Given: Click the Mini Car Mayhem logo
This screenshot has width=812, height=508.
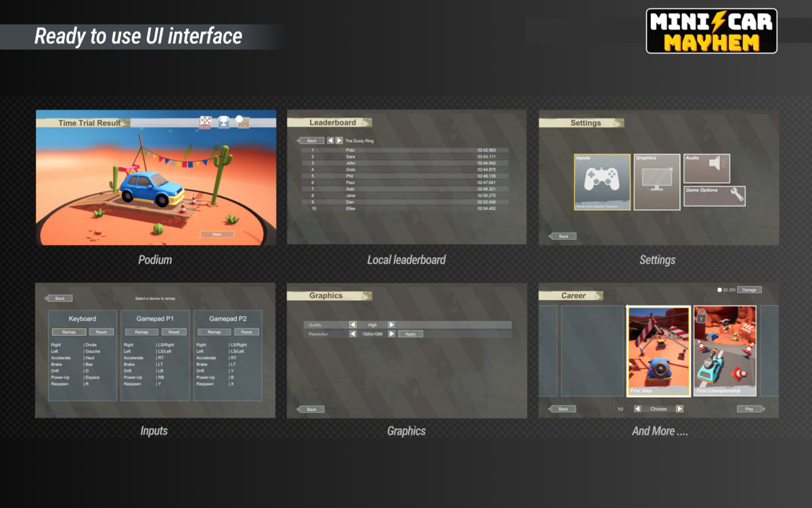Looking at the screenshot, I should (x=711, y=31).
